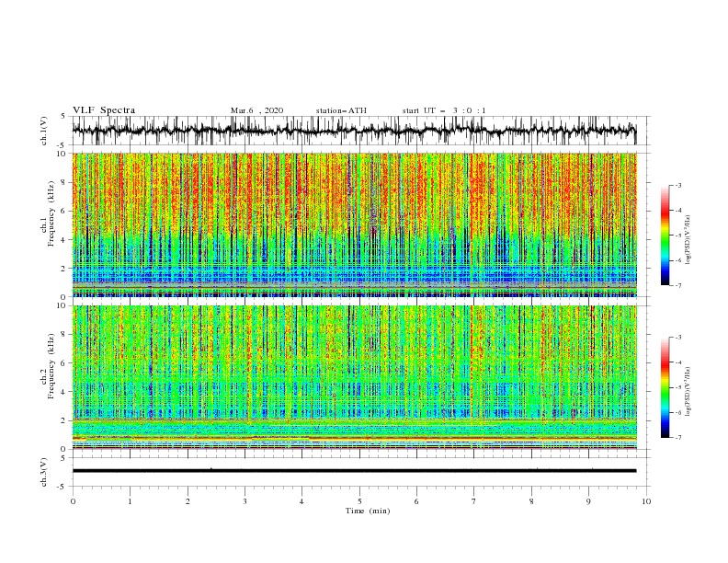Viewport: 728px width, 563px height.
Task: Click time axis tick label "10"
Action: pyautogui.click(x=646, y=501)
